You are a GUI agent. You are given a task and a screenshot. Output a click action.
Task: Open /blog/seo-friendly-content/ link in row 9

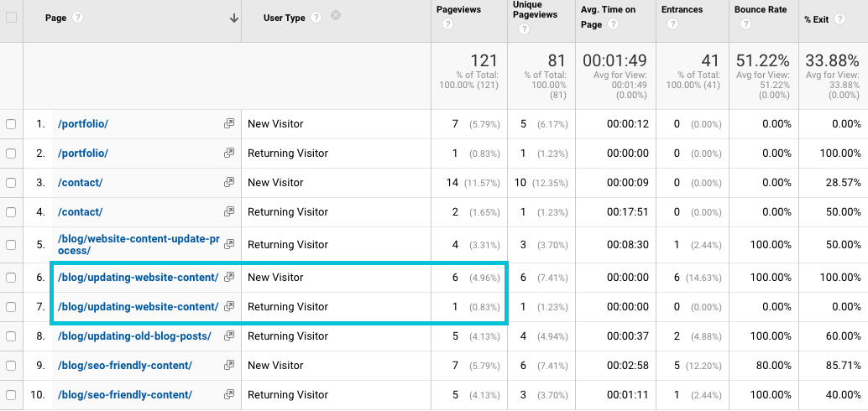(x=125, y=366)
